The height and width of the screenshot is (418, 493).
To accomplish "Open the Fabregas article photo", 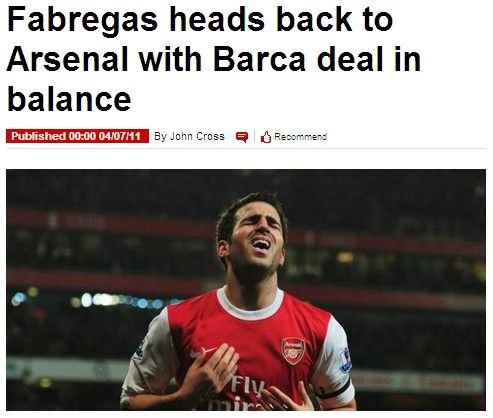I will click(x=246, y=290).
